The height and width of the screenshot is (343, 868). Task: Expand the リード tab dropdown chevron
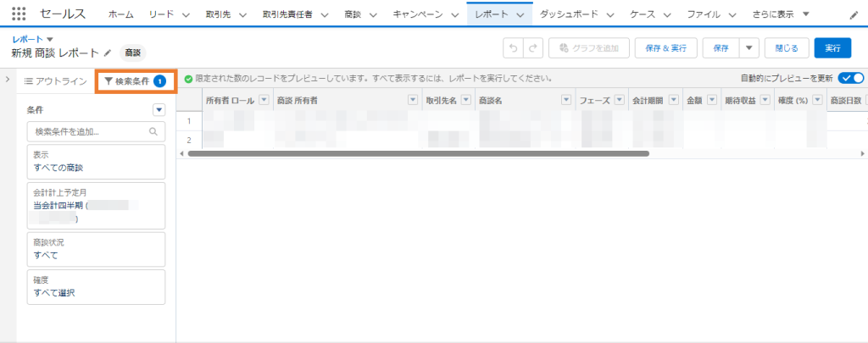186,15
